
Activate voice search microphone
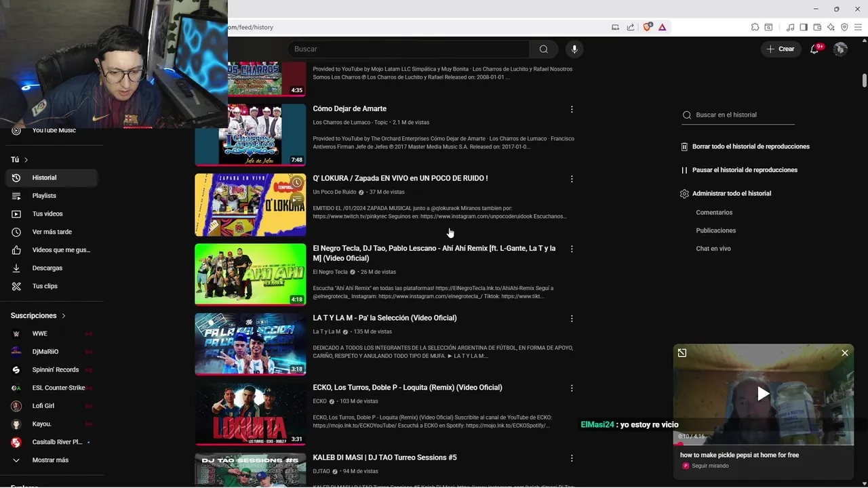(x=574, y=49)
